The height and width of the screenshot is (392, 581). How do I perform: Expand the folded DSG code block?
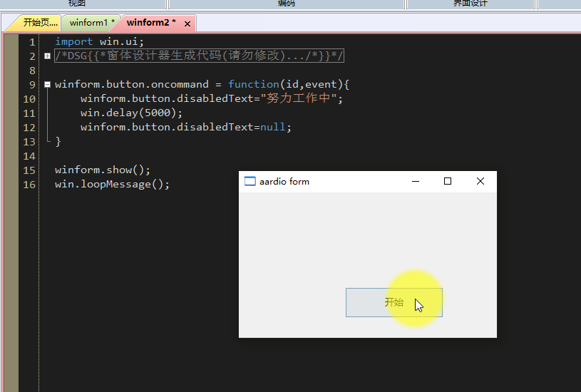click(x=47, y=56)
